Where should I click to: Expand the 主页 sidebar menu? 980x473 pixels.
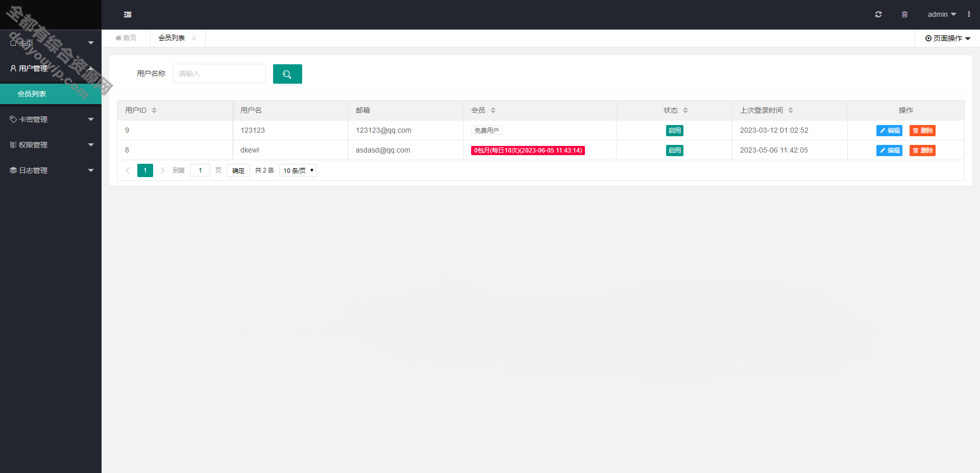point(51,43)
